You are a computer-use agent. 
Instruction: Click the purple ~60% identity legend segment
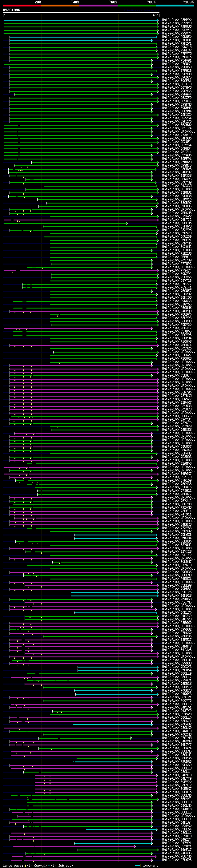coord(99,6)
